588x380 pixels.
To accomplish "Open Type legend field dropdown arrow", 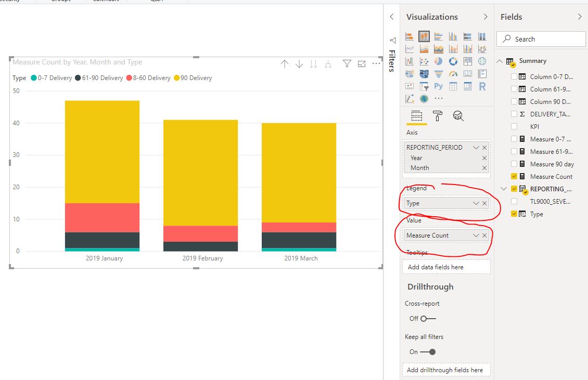I will pos(476,203).
